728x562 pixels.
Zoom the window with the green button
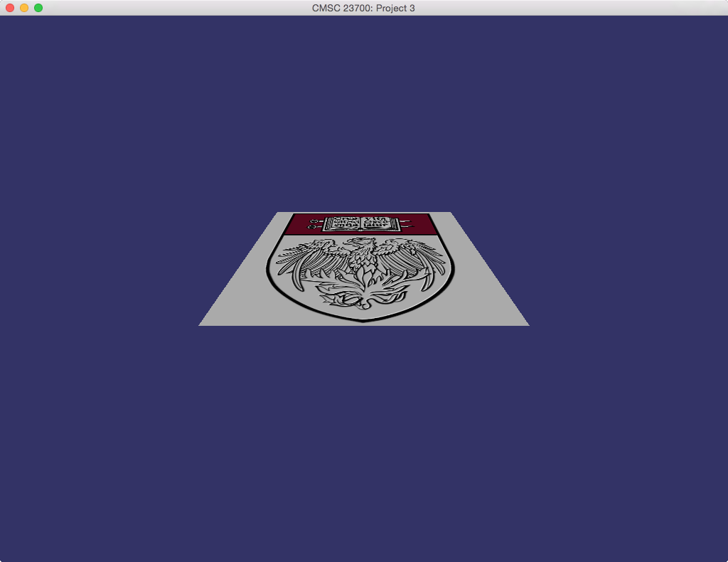coord(38,8)
